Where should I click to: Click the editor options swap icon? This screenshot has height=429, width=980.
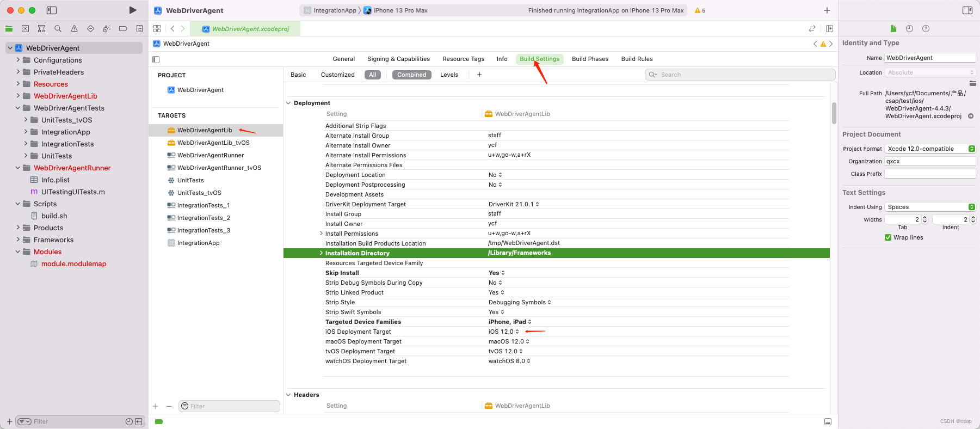812,28
